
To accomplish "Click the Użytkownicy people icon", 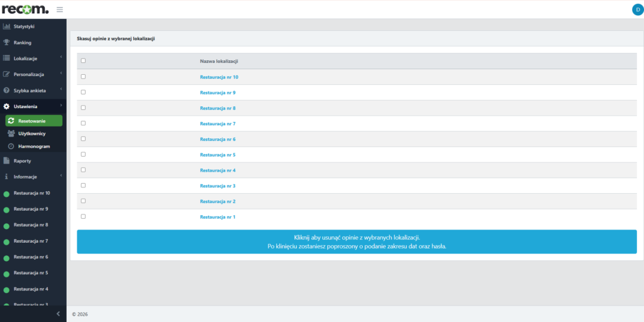I will (x=11, y=133).
